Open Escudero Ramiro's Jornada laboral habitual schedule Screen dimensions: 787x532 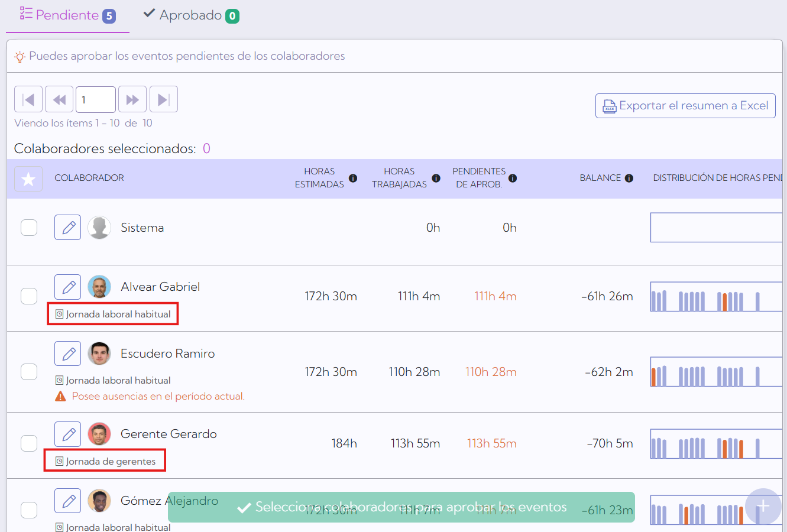coord(113,380)
